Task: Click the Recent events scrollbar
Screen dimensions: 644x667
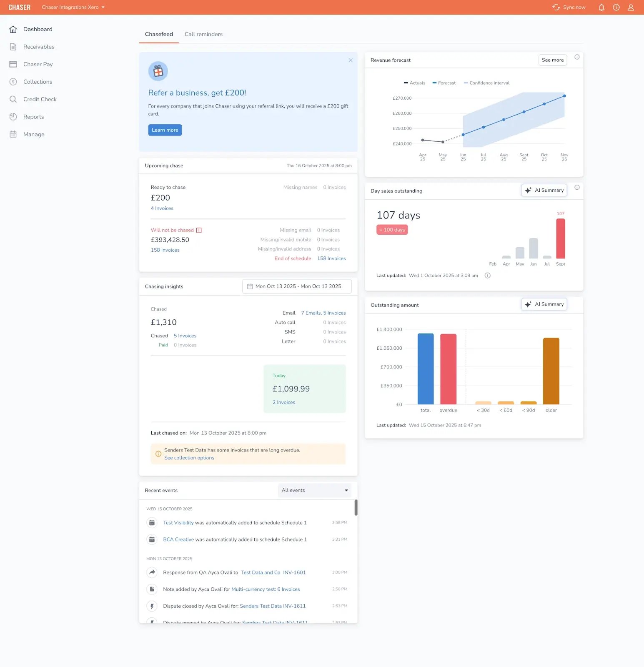Action: point(356,507)
